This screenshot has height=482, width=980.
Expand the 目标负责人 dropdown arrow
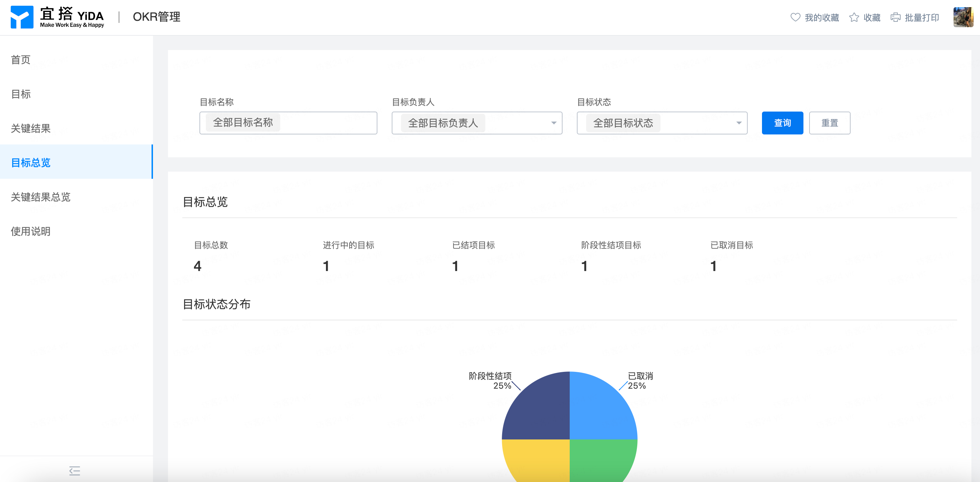click(554, 123)
